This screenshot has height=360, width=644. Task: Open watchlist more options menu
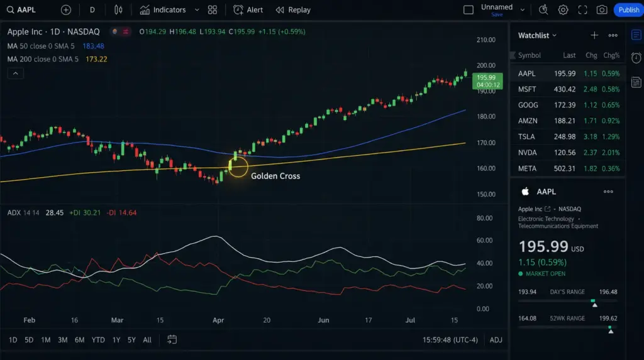tap(613, 35)
